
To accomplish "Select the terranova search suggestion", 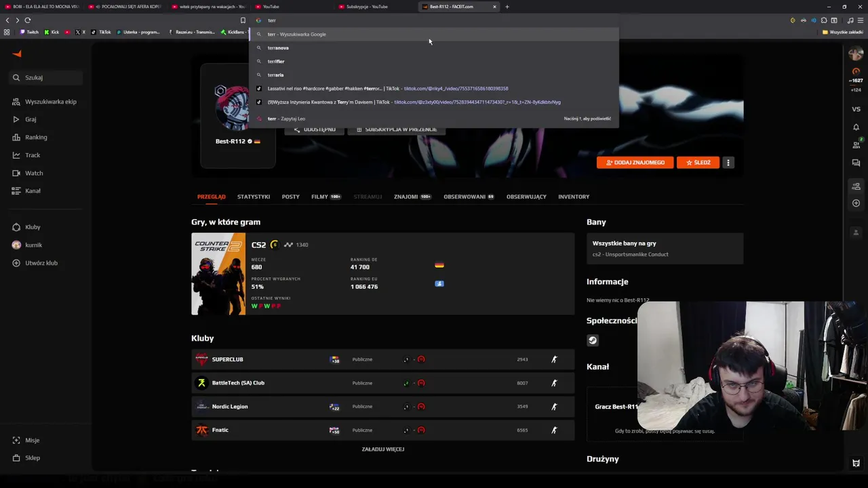I will coord(434,47).
